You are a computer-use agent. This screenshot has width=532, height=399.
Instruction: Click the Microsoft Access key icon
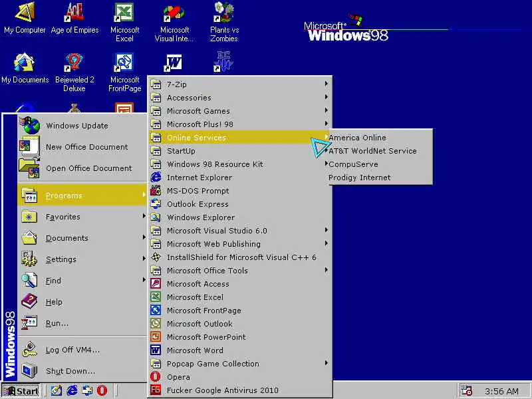click(x=156, y=284)
